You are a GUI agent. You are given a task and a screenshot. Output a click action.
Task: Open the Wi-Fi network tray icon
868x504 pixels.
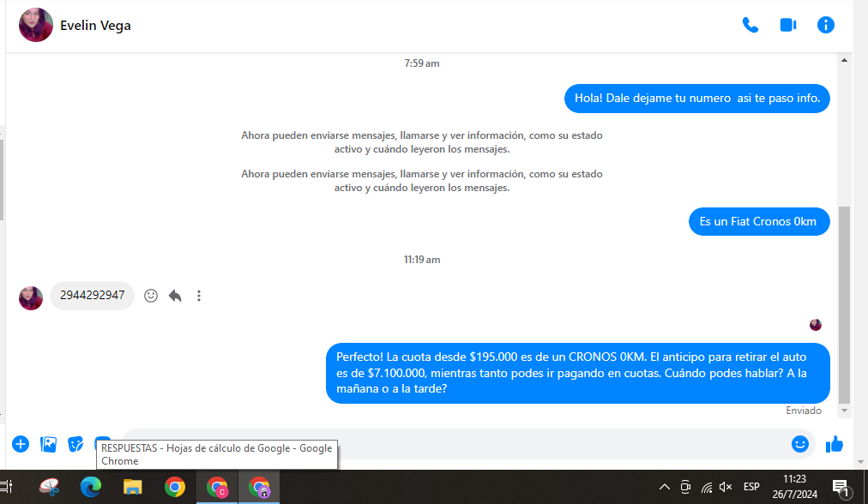tap(707, 487)
